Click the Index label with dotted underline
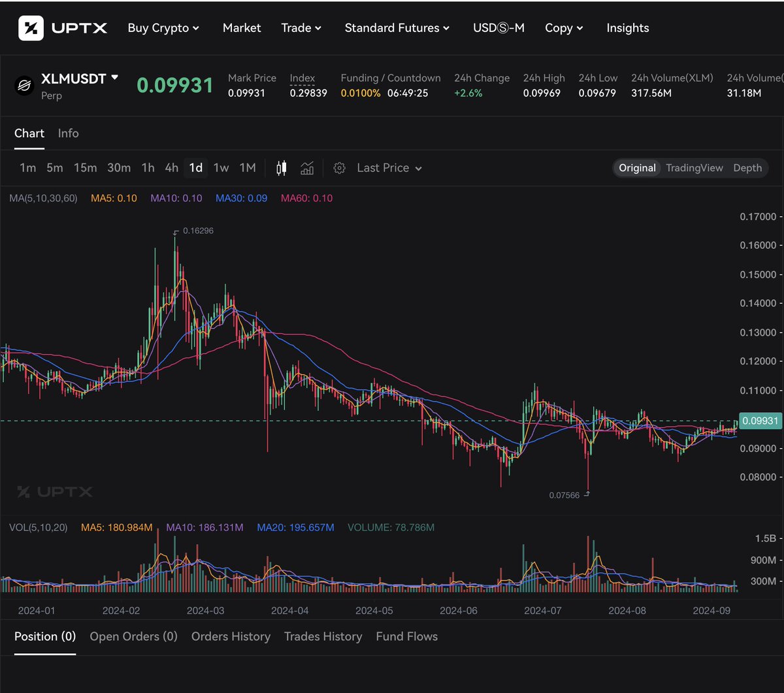Viewport: 784px width, 693px height. click(x=302, y=78)
